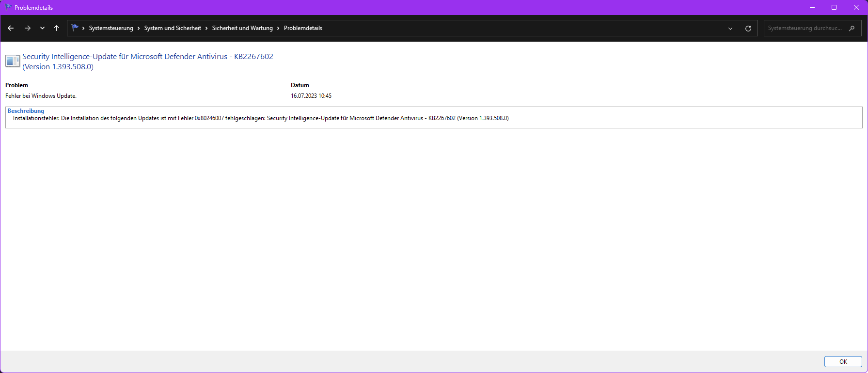Go forward with the right arrow
This screenshot has height=373, width=868.
point(28,28)
